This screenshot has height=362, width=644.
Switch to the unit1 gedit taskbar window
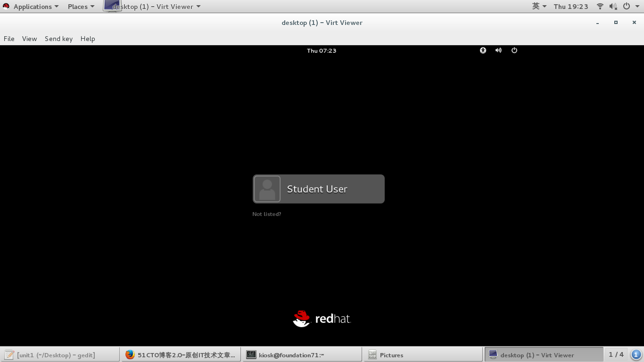(x=60, y=355)
